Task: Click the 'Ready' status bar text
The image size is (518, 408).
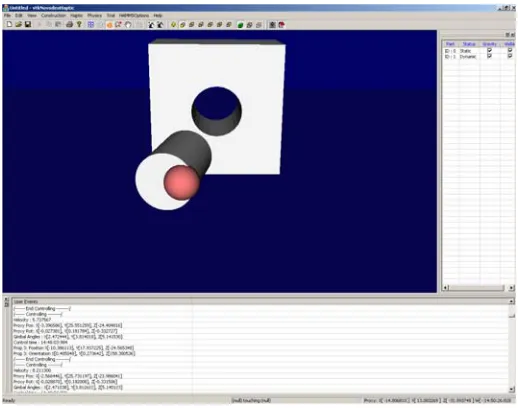Action: coord(9,400)
